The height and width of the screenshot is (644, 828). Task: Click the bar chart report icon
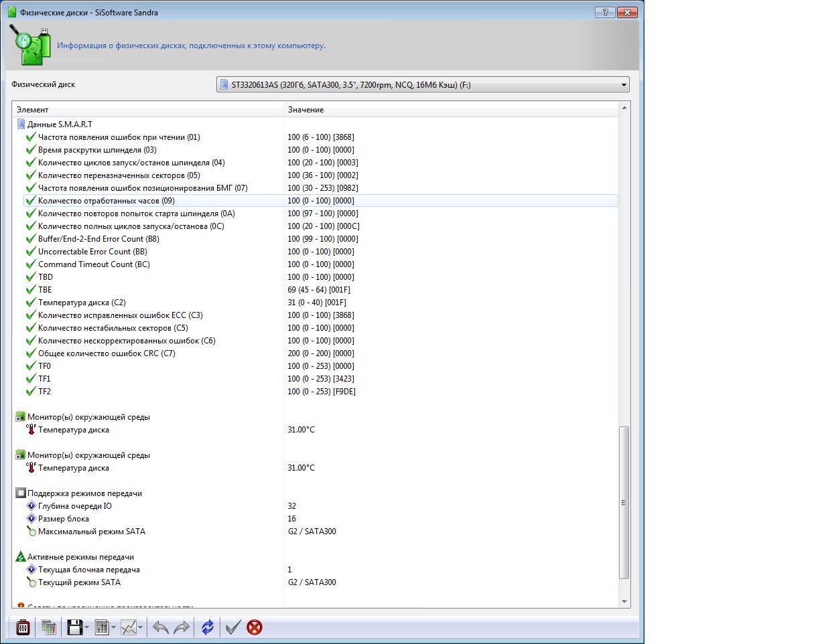[102, 627]
